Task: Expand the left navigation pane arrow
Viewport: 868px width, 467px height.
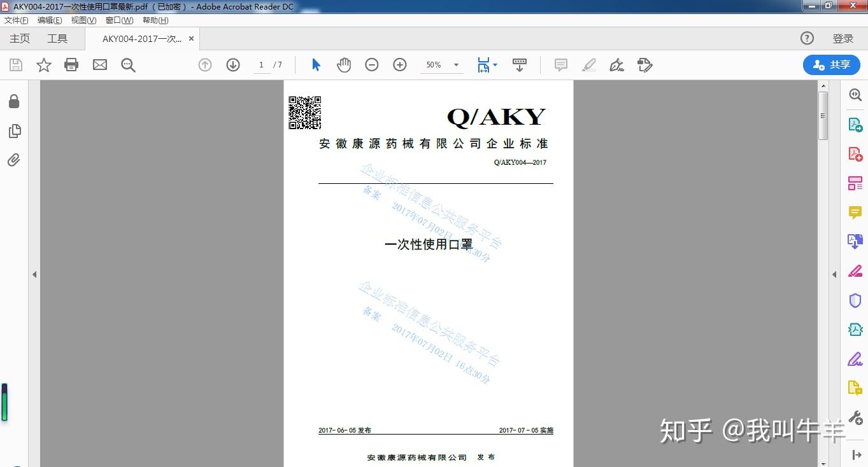Action: (34, 274)
